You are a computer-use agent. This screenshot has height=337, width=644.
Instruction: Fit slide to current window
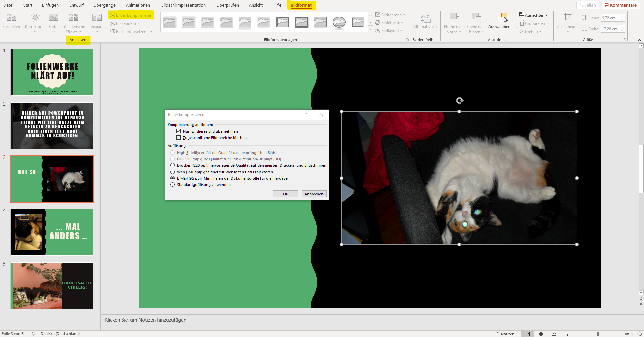click(x=640, y=334)
